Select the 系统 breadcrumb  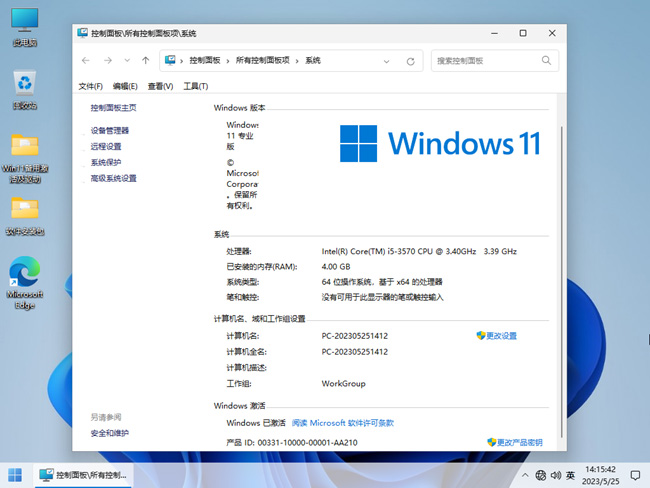pos(313,61)
